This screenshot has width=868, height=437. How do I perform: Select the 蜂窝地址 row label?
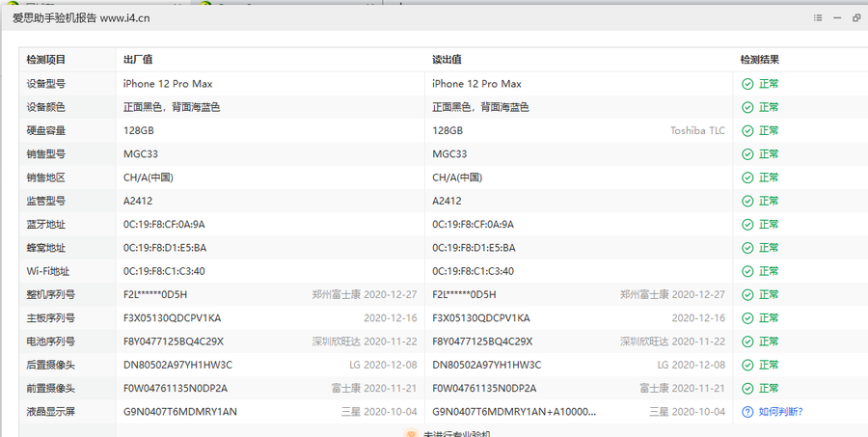(x=46, y=248)
